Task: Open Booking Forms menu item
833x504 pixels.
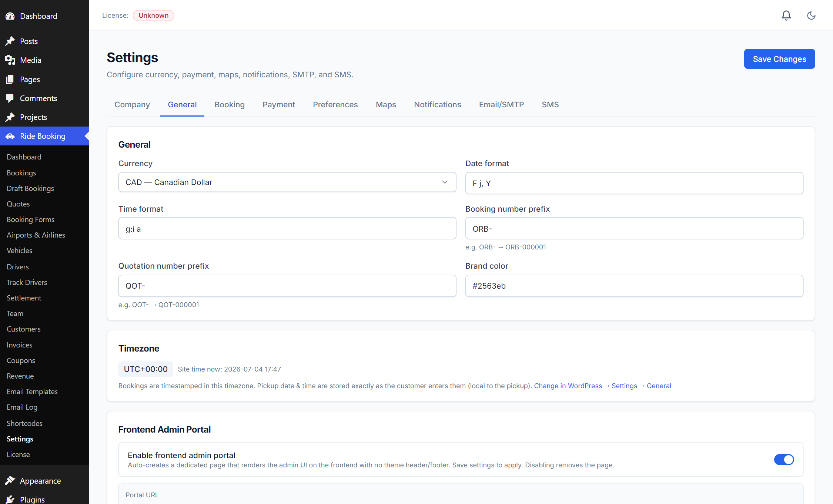Action: pos(30,219)
